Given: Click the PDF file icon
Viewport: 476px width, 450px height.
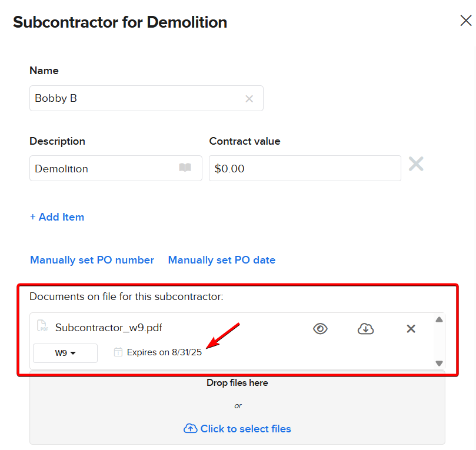Looking at the screenshot, I should click(x=42, y=326).
